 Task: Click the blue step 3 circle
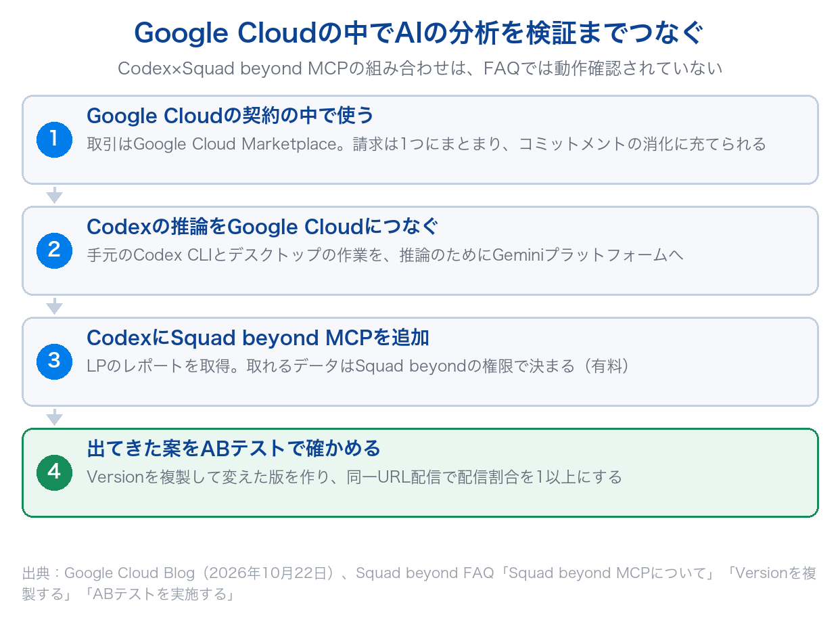click(54, 361)
